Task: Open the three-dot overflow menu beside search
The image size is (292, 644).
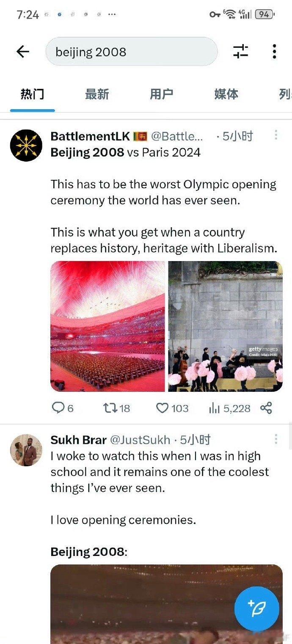Action: (x=274, y=52)
